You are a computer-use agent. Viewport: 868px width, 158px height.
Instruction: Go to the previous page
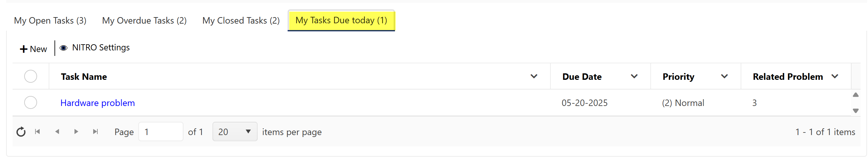[x=57, y=132]
